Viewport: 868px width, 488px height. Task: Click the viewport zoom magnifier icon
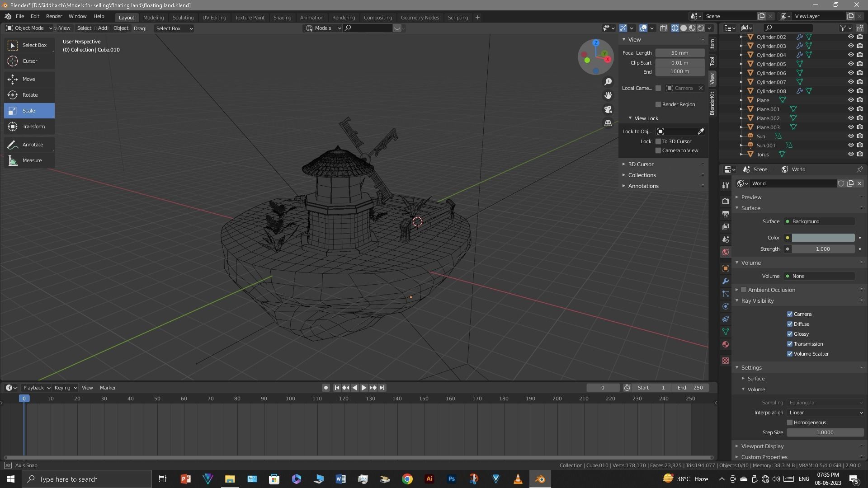click(608, 82)
